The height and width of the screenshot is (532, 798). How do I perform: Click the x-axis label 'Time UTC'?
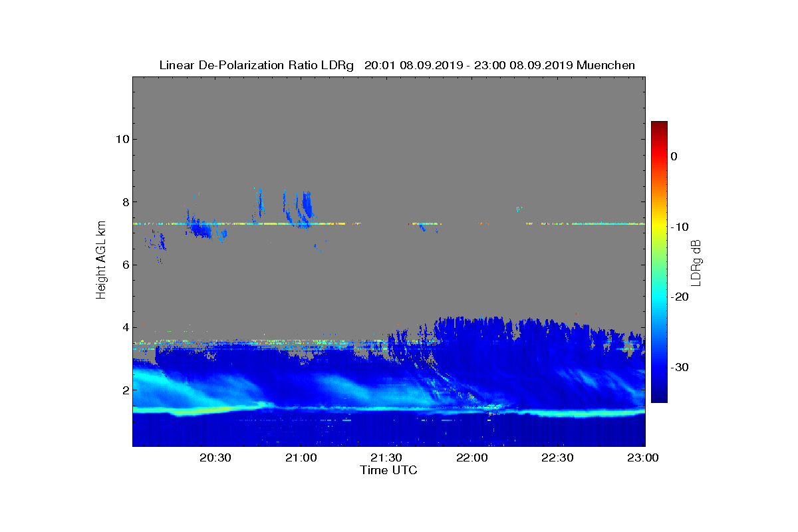click(x=388, y=470)
